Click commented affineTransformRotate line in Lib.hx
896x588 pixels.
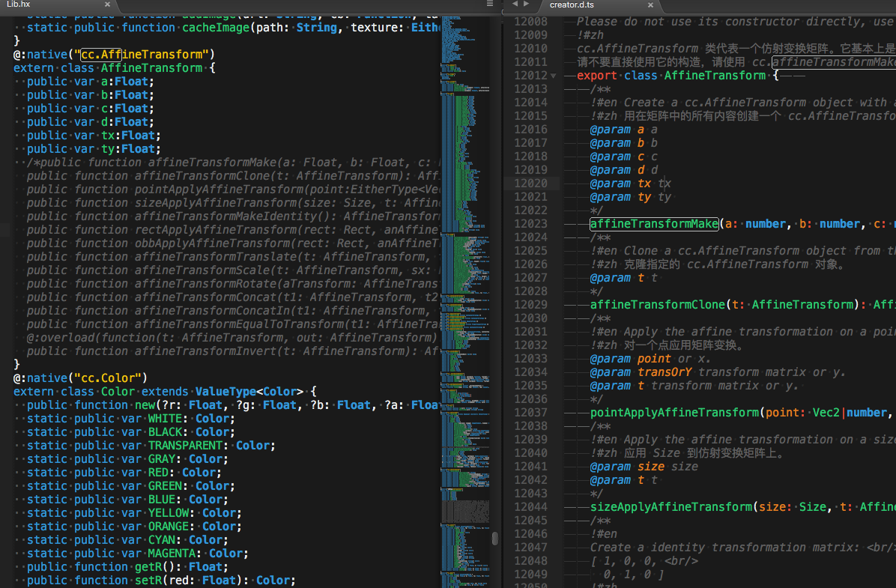(233, 284)
